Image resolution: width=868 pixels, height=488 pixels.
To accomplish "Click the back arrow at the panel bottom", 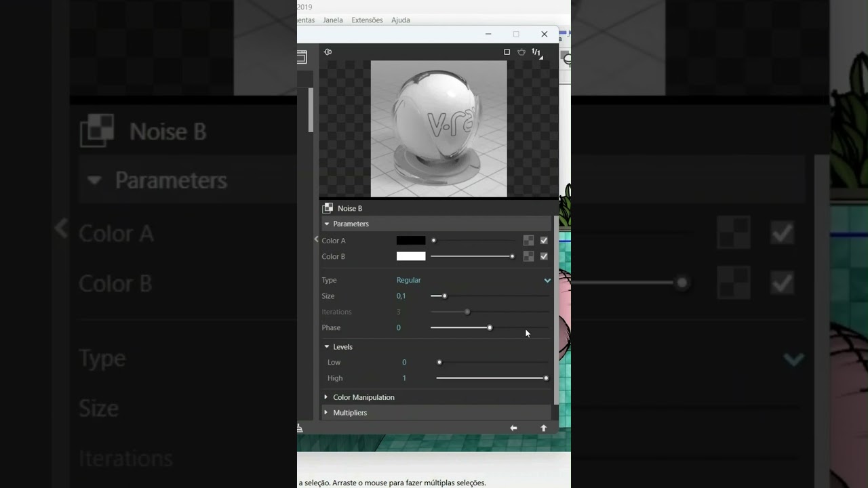I will coord(513,428).
